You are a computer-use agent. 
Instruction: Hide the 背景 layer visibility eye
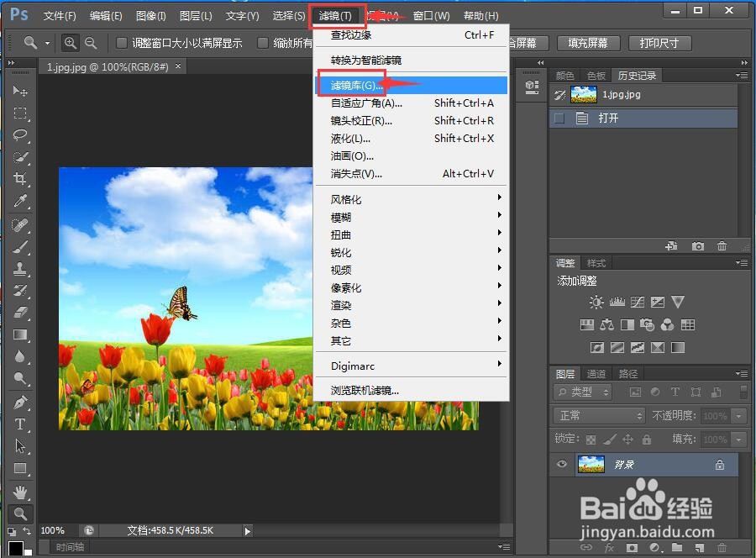[562, 464]
